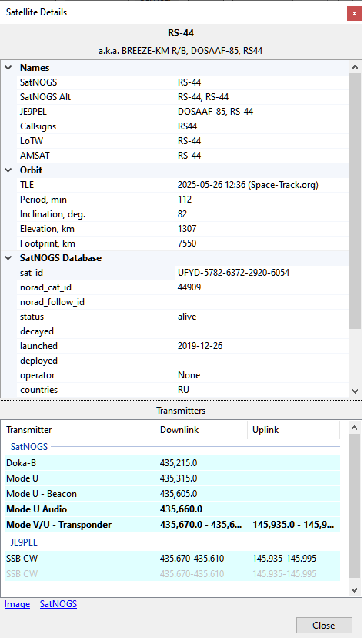Collapse the SatNOGS Database section chevron
The width and height of the screenshot is (364, 638).
point(8,258)
